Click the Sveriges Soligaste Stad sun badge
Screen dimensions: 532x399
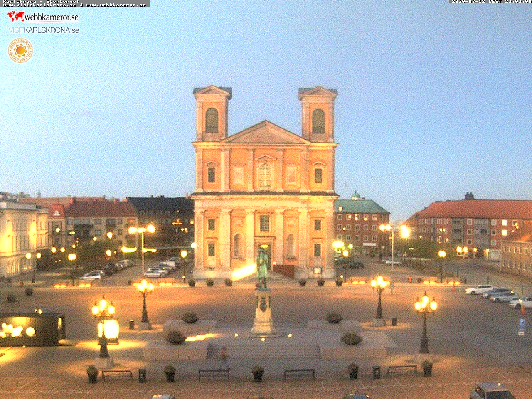[20, 51]
